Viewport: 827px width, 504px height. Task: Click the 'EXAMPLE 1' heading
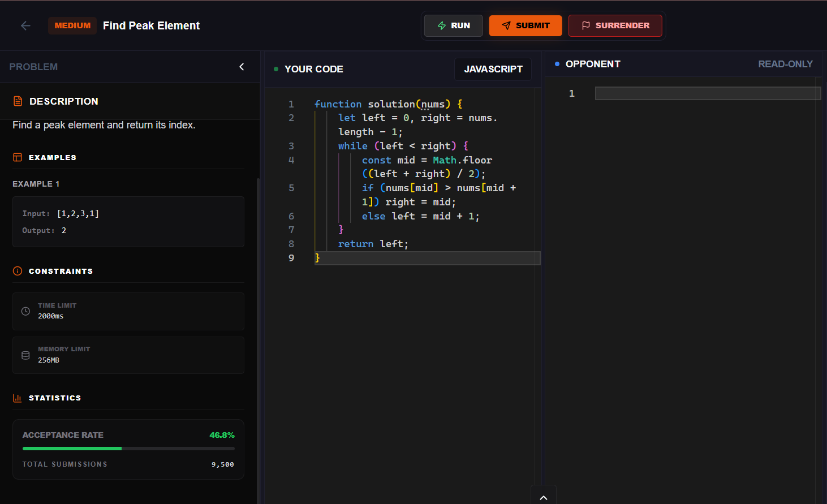(36, 184)
